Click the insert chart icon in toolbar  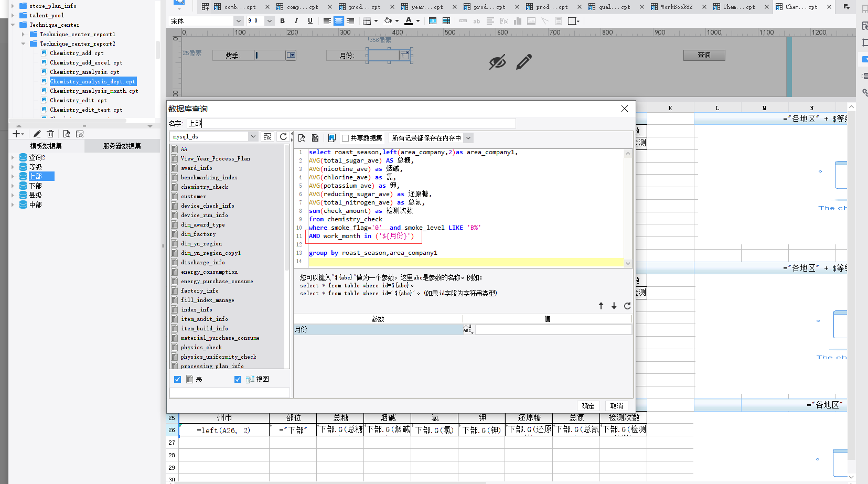point(518,21)
